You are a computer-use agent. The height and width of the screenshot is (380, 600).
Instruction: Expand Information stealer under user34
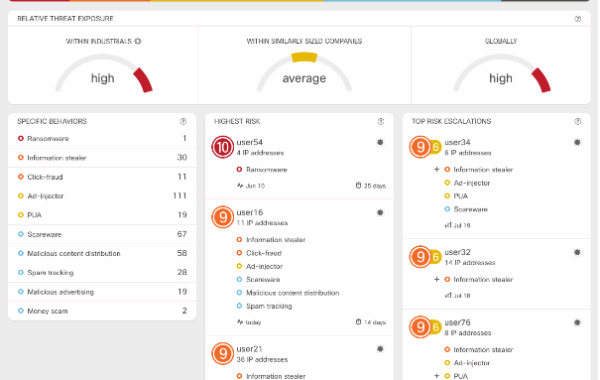pos(437,170)
